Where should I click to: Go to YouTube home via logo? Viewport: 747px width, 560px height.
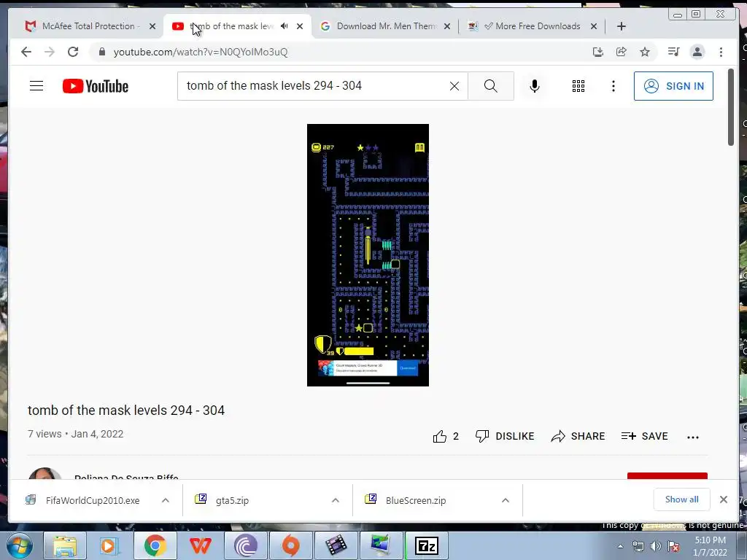click(x=96, y=86)
